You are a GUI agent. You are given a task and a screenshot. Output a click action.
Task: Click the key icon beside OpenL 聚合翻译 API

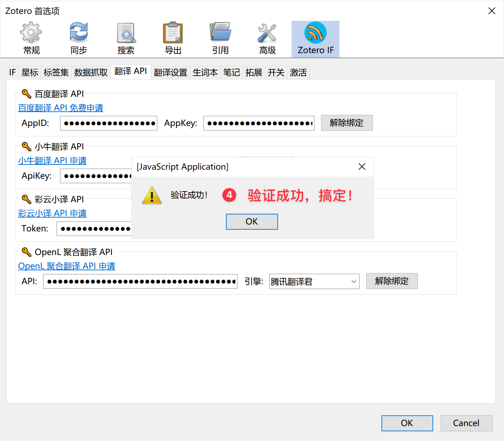pyautogui.click(x=26, y=252)
